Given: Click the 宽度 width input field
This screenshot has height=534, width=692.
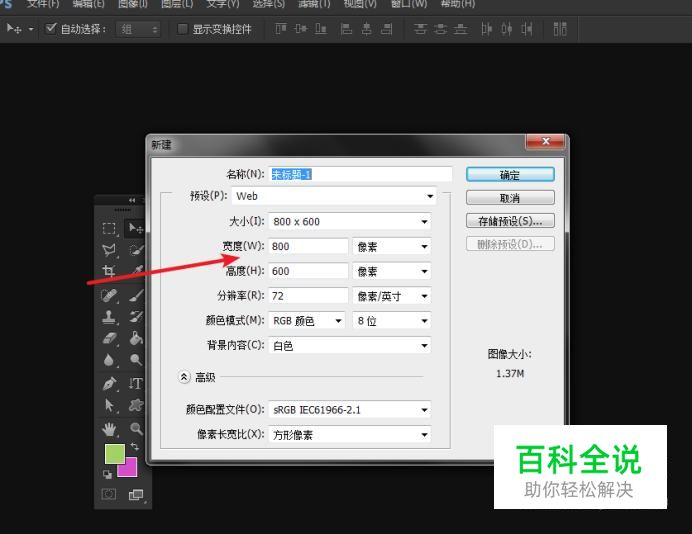Looking at the screenshot, I should tap(307, 247).
